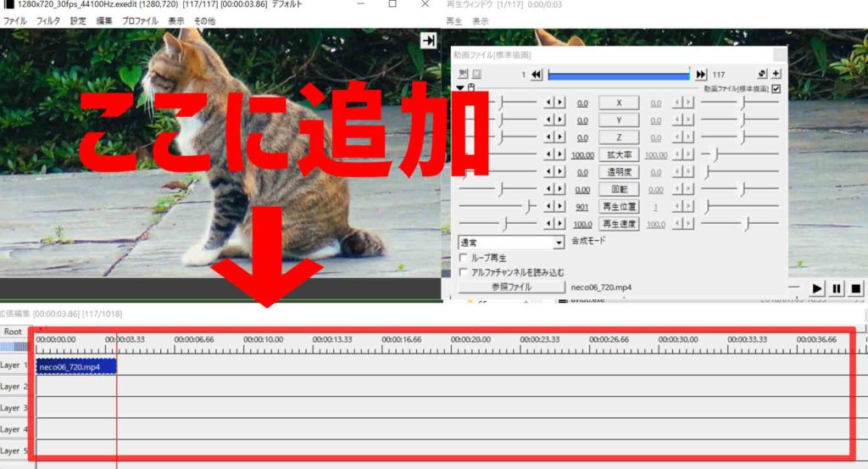Select neco06_720.mp4 clip on Layer 1
This screenshot has width=868, height=469.
click(76, 366)
